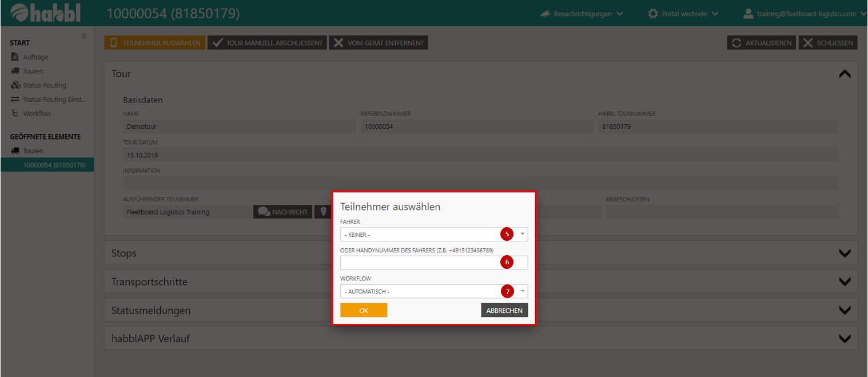
Task: Select tour 10000054 (81850179) in sidebar
Action: pos(54,165)
